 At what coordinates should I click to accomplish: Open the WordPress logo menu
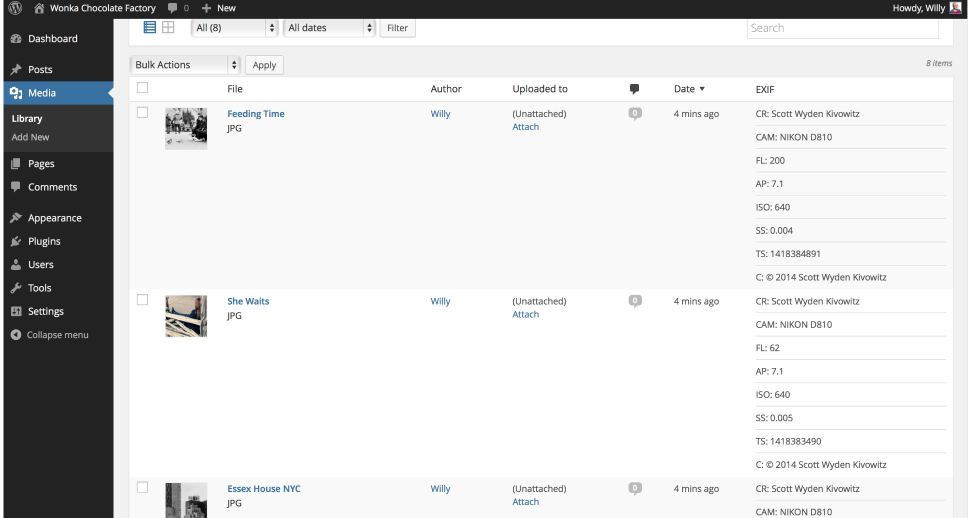(x=15, y=8)
